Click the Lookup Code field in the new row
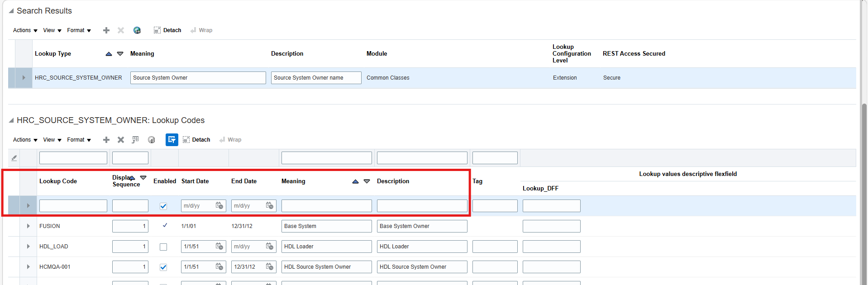Image resolution: width=868 pixels, height=285 pixels. pyautogui.click(x=73, y=206)
